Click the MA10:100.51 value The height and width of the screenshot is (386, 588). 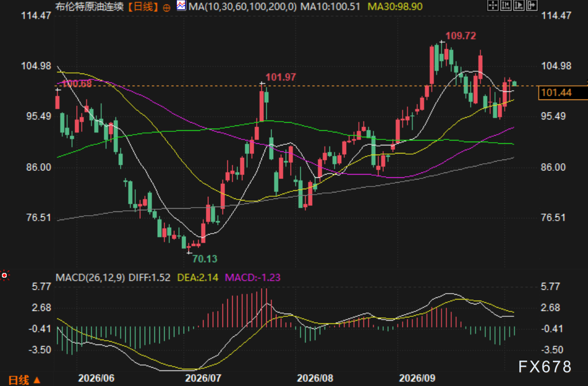(330, 7)
